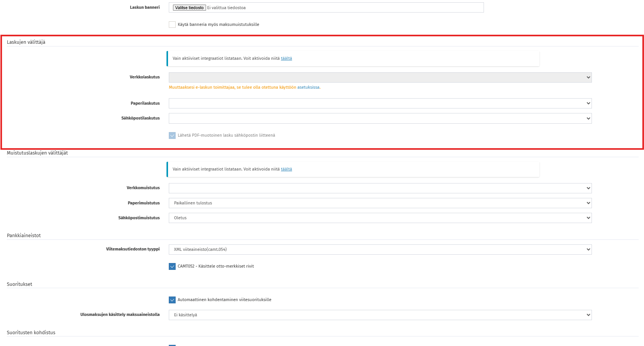Open Ulosmaksujen käsittely maksuaineistolla dropdown

(x=380, y=315)
